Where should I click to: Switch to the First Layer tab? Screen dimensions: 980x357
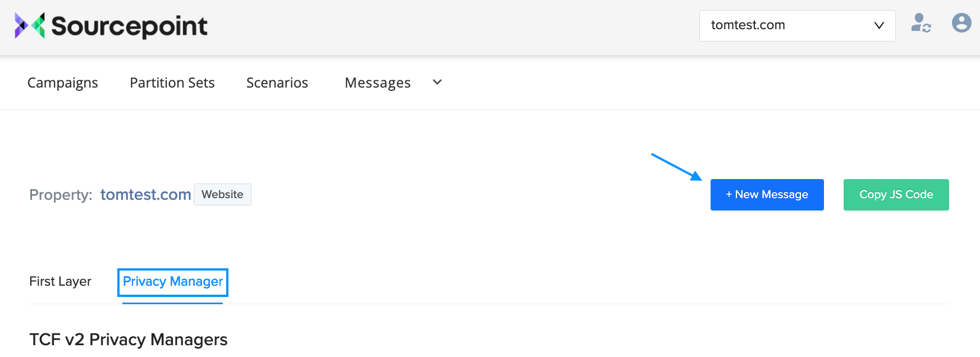pos(60,281)
